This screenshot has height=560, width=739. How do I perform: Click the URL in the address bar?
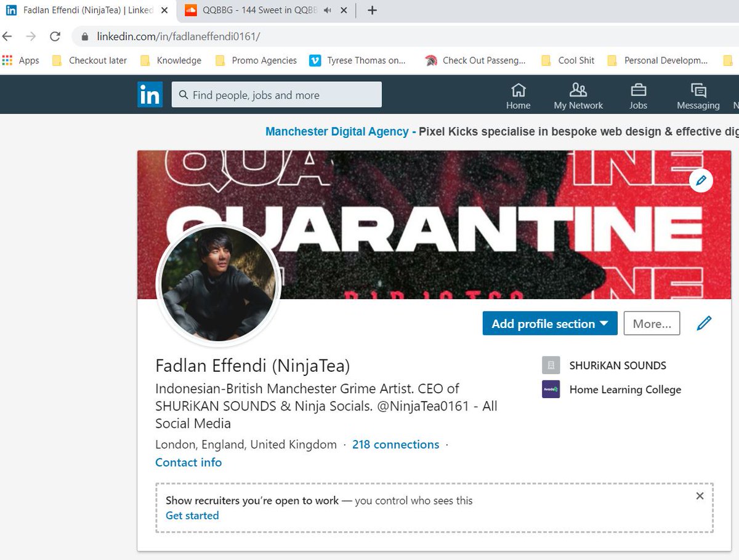[179, 36]
